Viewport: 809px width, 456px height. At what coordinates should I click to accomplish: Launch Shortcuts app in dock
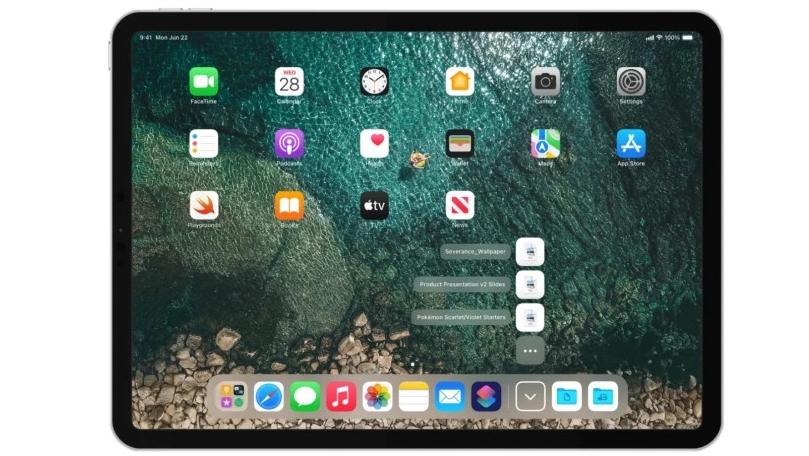click(x=486, y=396)
